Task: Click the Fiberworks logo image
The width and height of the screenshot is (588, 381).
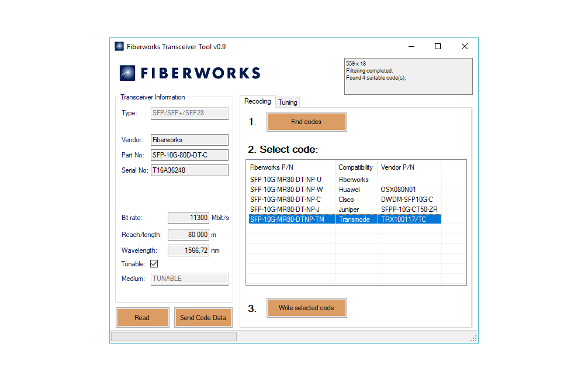Action: 190,73
